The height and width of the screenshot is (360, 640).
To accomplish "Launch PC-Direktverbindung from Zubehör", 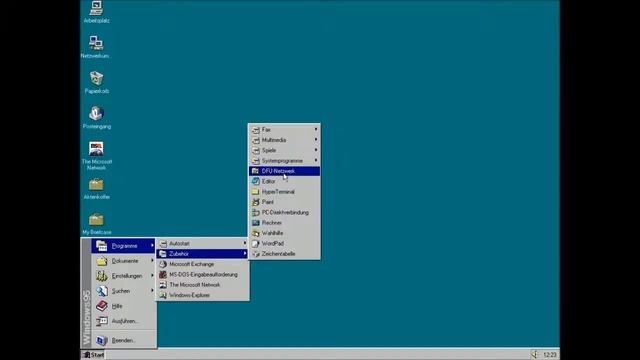I will [284, 212].
